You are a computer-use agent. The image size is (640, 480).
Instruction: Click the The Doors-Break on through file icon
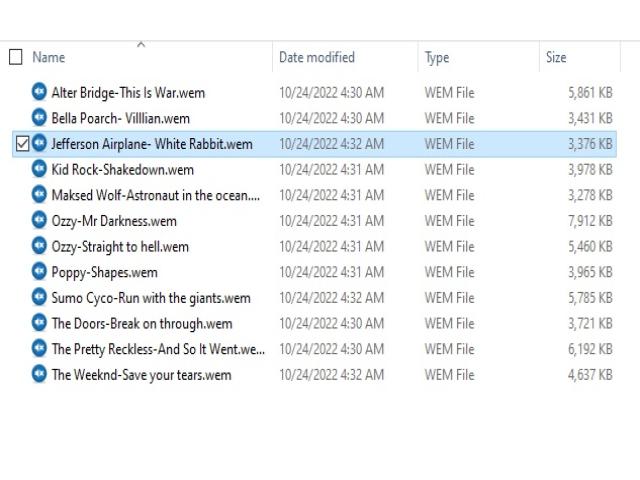point(39,323)
